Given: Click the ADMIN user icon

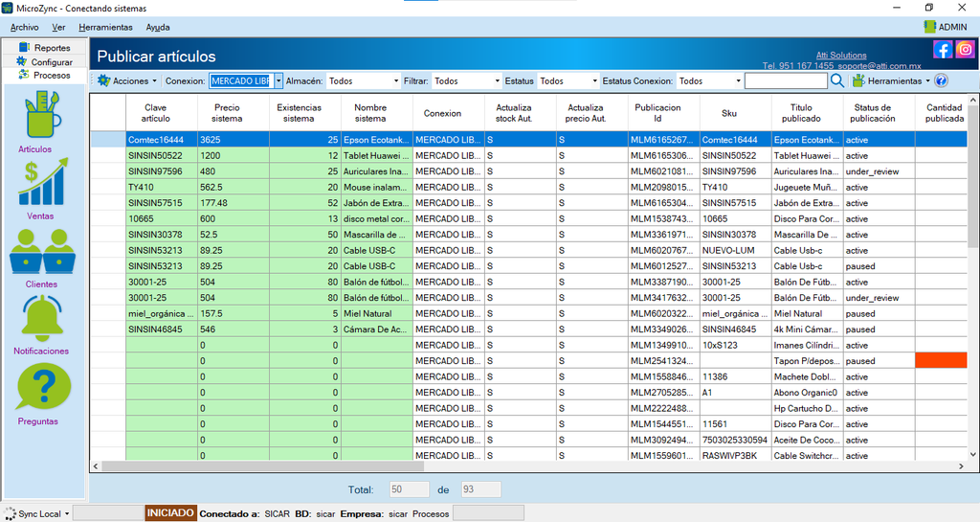Looking at the screenshot, I should click(929, 26).
